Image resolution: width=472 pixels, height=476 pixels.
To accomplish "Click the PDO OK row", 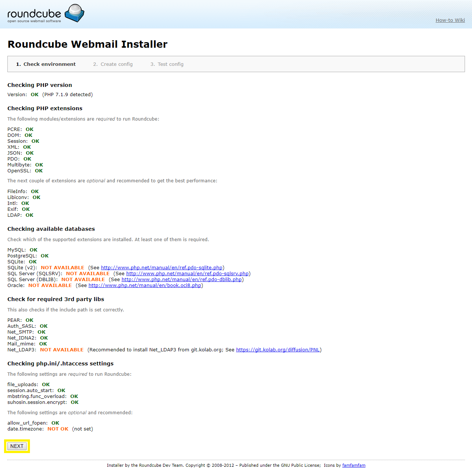I will [19, 159].
